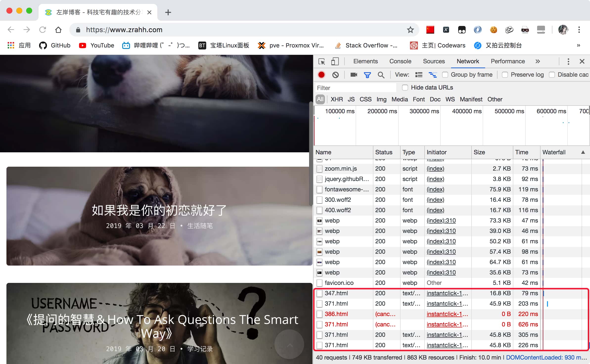Enable Group by frame checkbox
Screen dimensions: 590x364
pos(445,75)
